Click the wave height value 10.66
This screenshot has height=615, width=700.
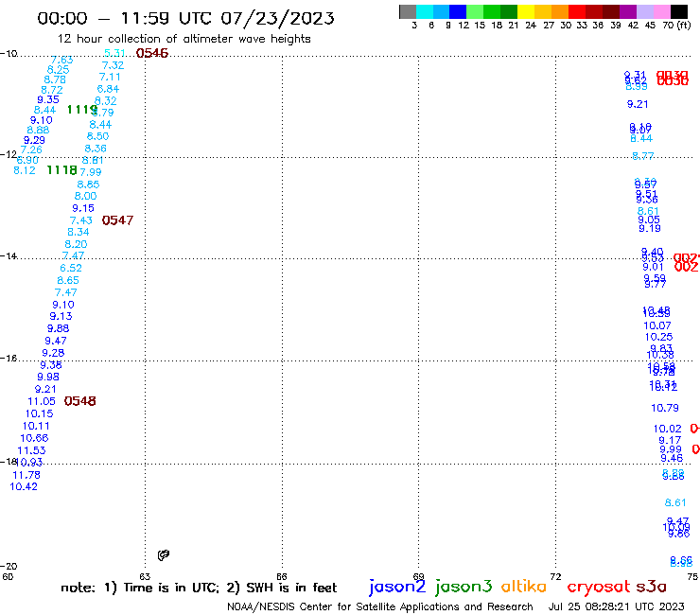point(34,438)
